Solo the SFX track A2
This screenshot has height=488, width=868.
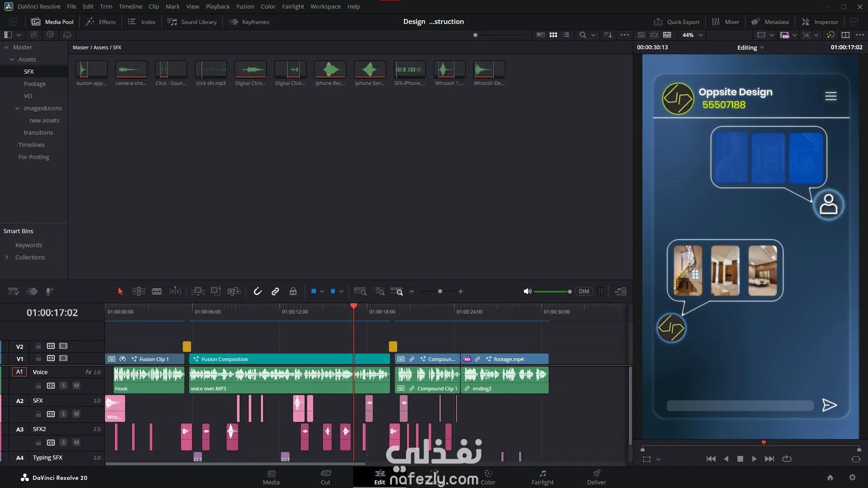63,414
